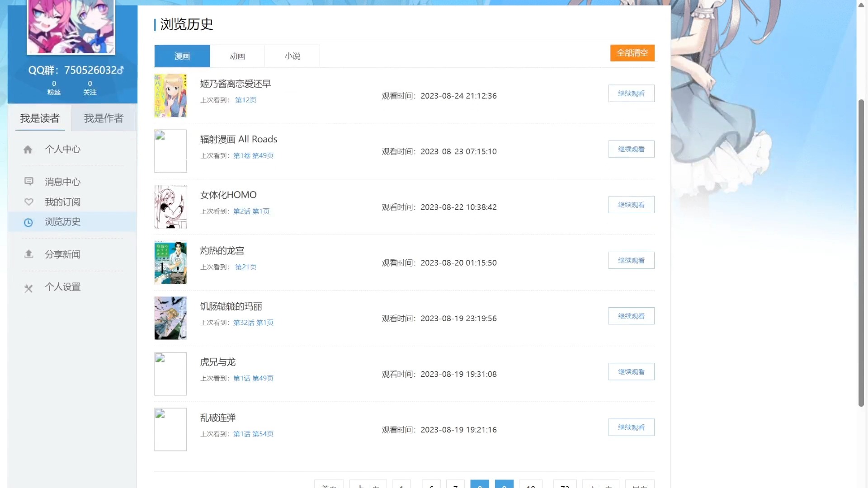Select the 动画 history tab
This screenshot has height=488, width=868.
coord(237,56)
